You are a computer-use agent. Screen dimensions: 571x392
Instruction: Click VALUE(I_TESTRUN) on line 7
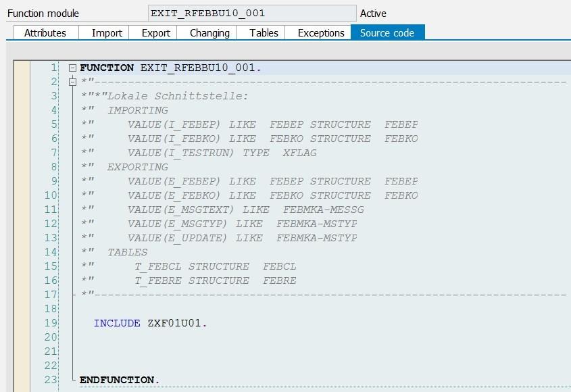coord(180,153)
